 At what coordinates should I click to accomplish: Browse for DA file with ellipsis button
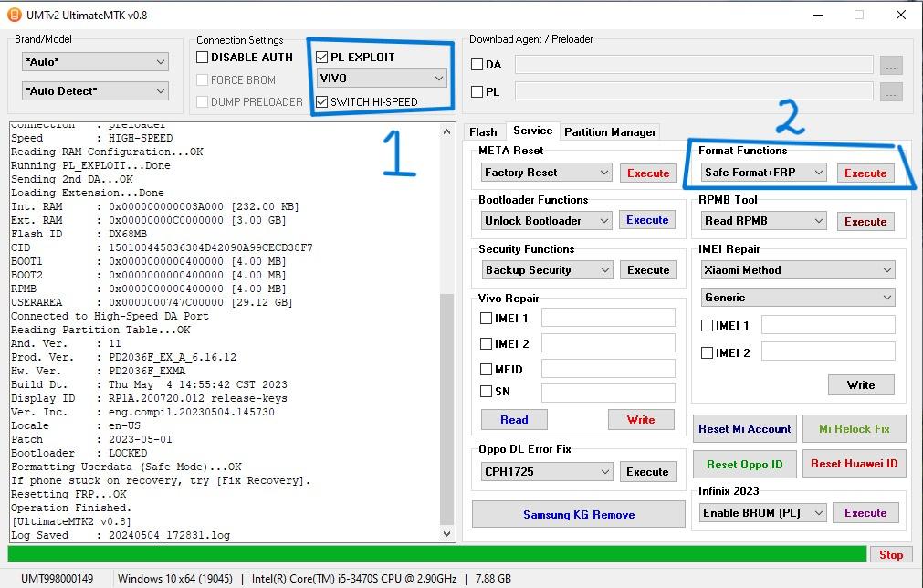pyautogui.click(x=891, y=66)
